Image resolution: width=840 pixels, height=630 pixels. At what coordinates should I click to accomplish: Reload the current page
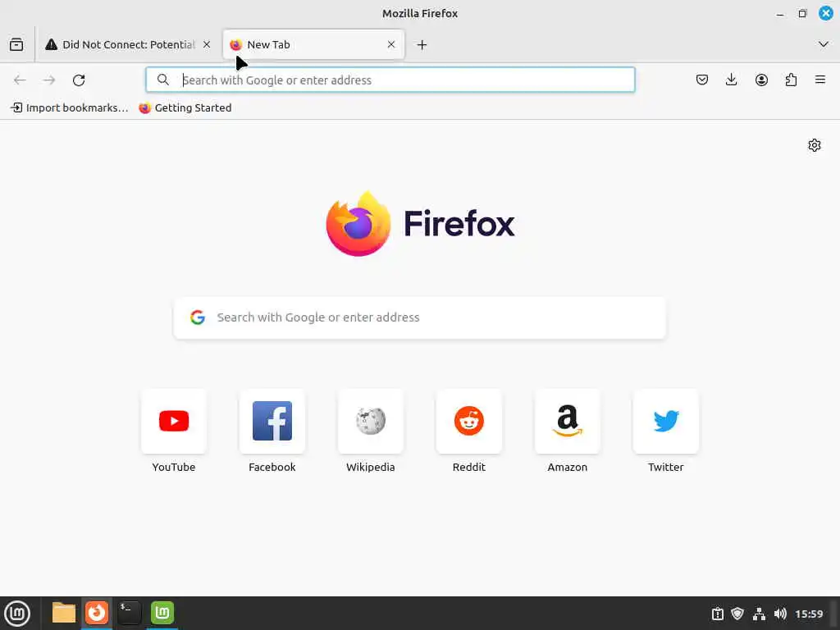coord(79,80)
